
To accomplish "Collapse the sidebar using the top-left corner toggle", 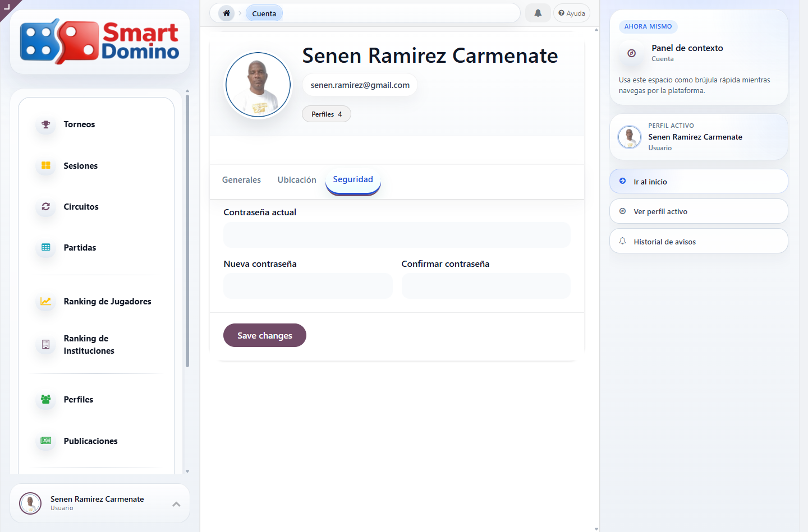I will point(7,7).
